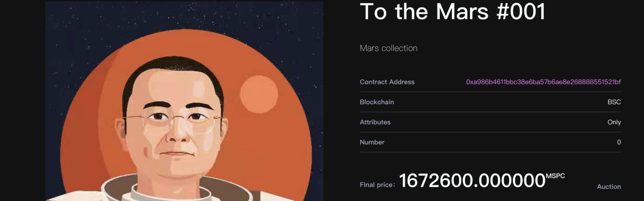Select the BSC blockchain value
Viewport: 644px width, 201px height.
point(614,102)
